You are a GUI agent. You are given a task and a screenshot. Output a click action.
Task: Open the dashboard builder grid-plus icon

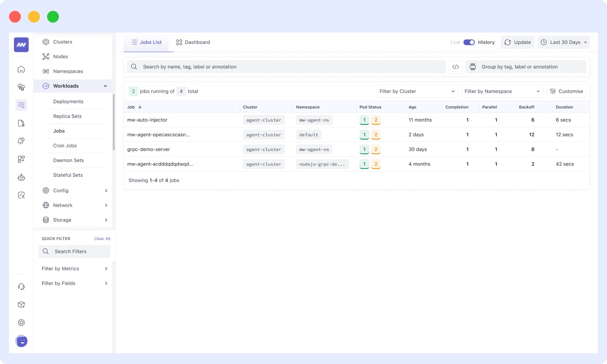coord(21,159)
